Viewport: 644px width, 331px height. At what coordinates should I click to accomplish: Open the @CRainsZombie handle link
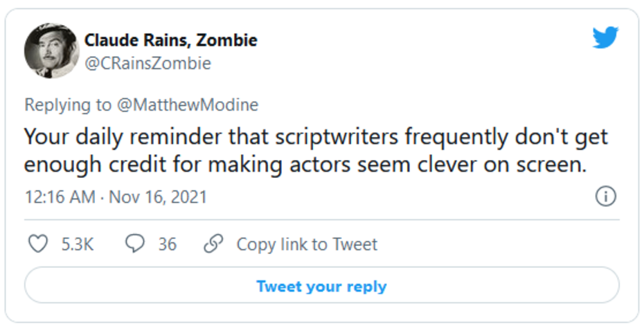point(147,64)
